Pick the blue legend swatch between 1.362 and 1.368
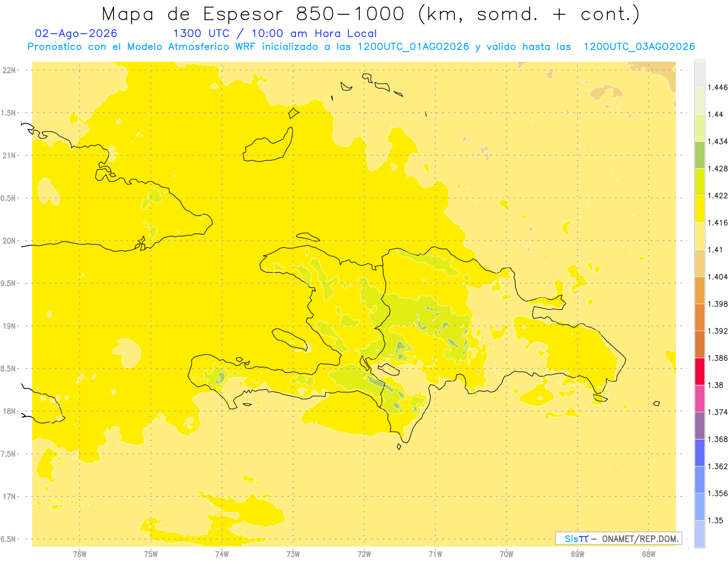The image size is (728, 562). pyautogui.click(x=699, y=452)
